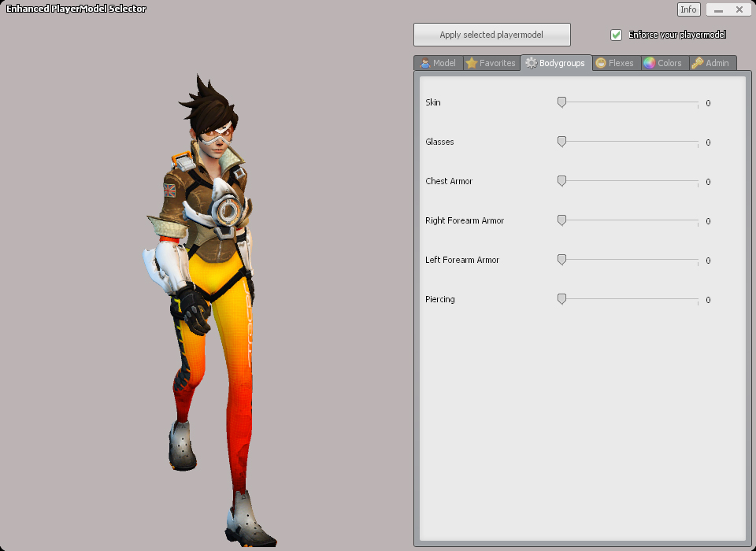This screenshot has width=756, height=551.
Task: Click the Left Forearm Armor slider handle
Action: click(x=561, y=260)
